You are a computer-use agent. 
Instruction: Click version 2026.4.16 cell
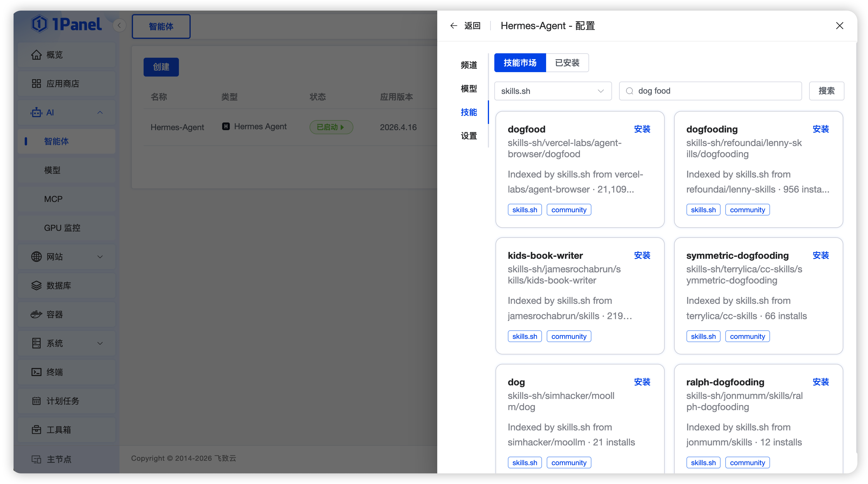click(398, 127)
